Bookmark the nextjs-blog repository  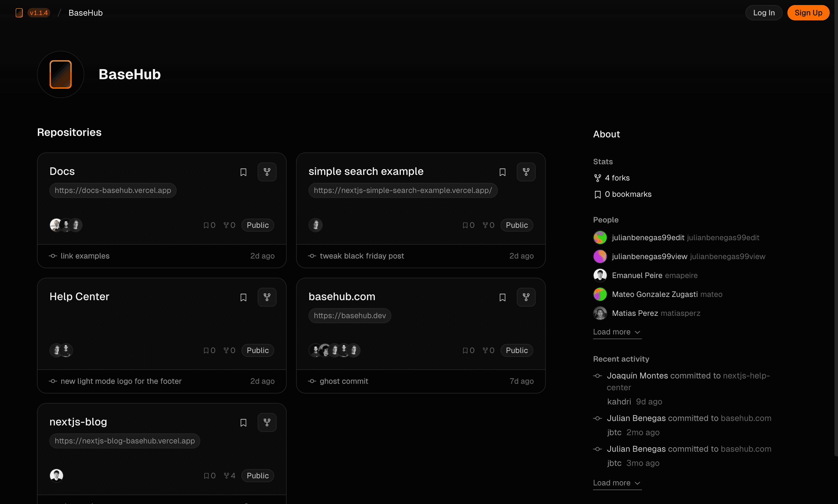pos(243,423)
